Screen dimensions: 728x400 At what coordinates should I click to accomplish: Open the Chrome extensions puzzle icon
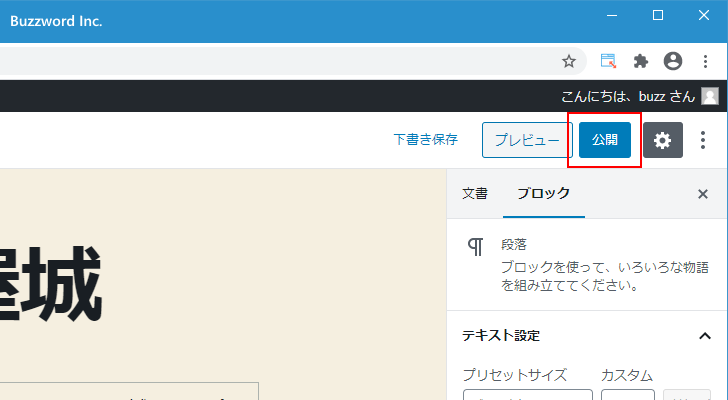(x=641, y=61)
